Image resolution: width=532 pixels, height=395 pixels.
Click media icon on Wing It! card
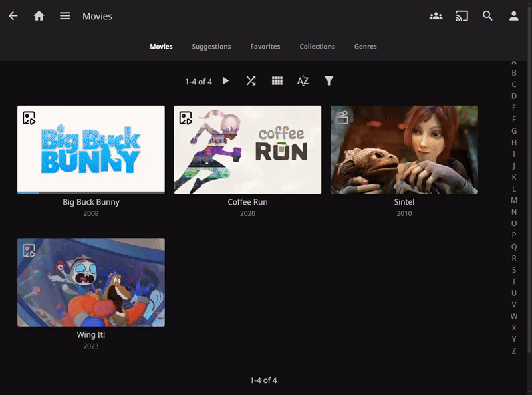click(x=29, y=251)
